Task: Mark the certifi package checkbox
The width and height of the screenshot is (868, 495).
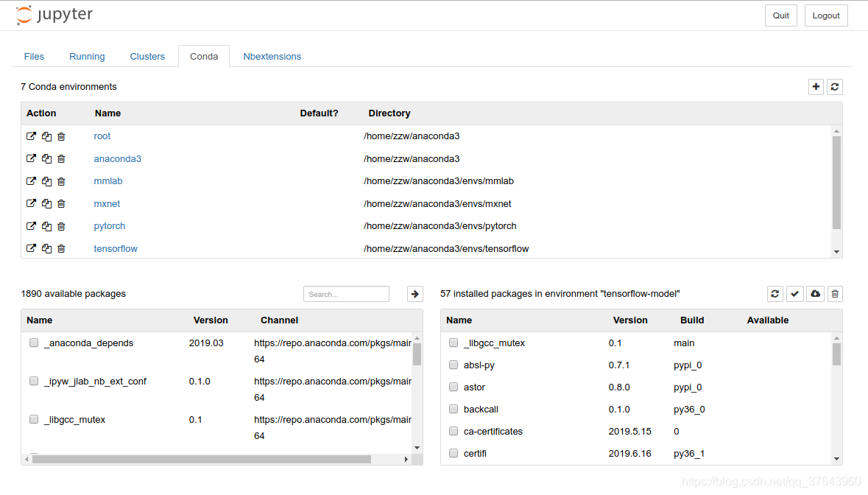Action: click(454, 454)
